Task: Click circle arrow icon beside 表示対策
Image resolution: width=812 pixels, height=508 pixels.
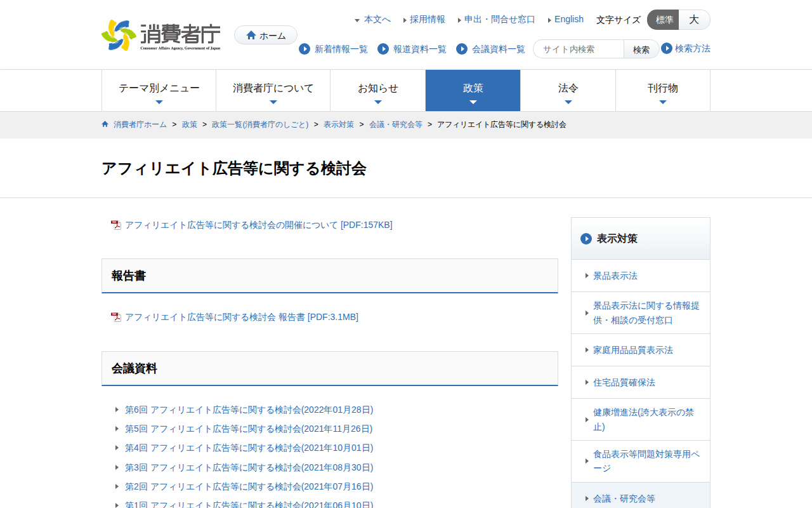Action: 586,239
